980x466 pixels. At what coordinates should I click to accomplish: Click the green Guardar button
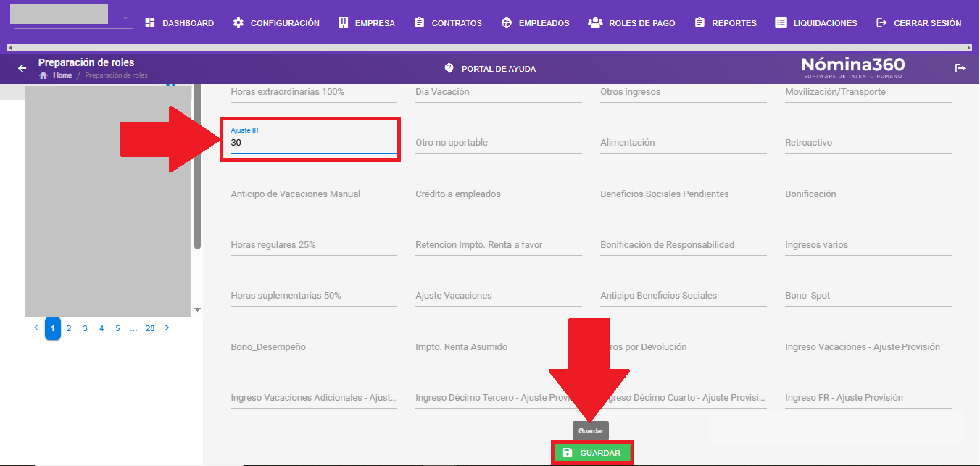[592, 453]
